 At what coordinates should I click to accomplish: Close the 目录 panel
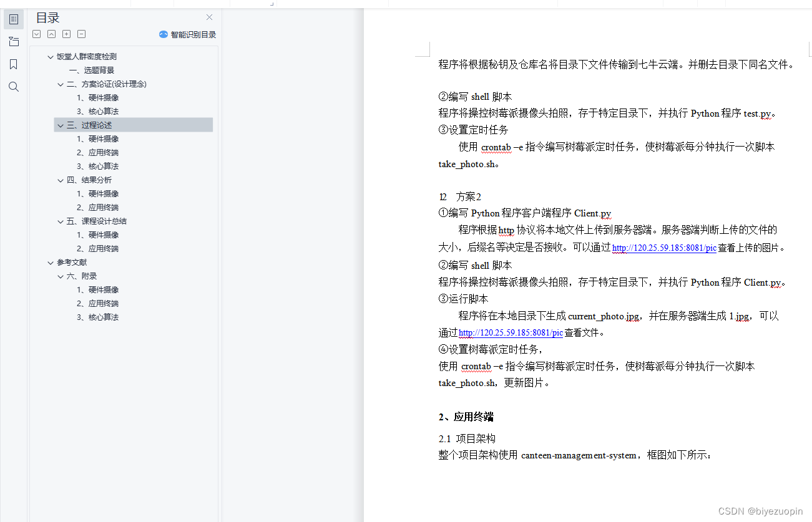(209, 17)
